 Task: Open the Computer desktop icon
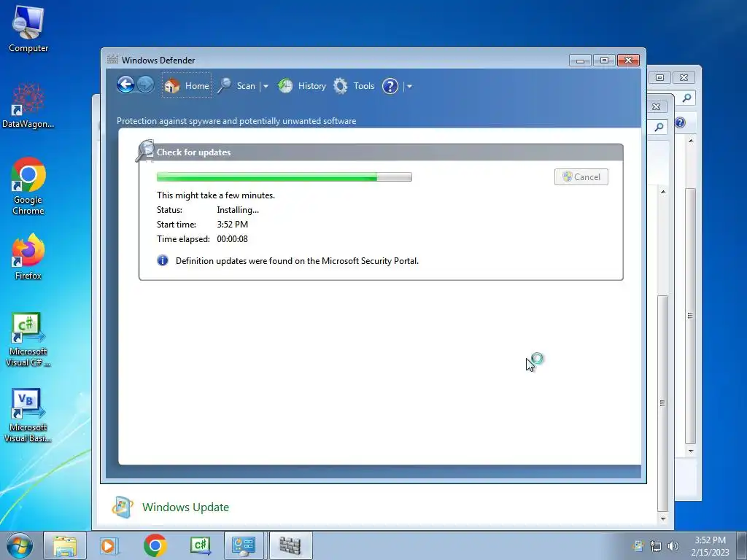click(28, 28)
